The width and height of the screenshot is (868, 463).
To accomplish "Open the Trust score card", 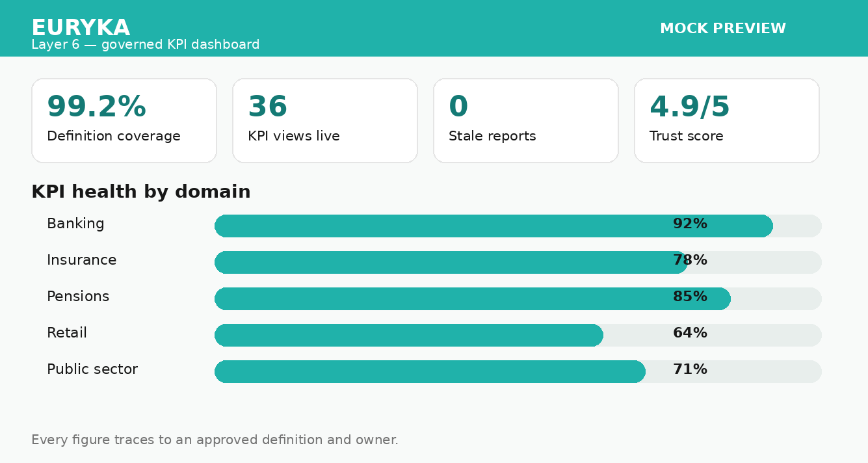I will (x=727, y=121).
